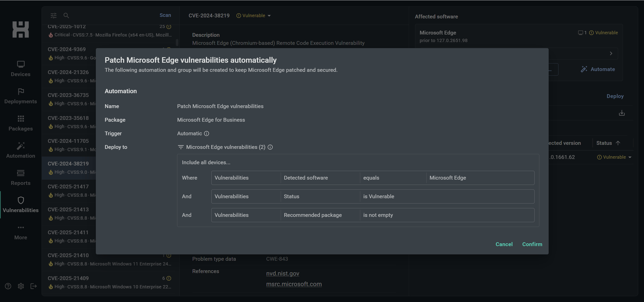Open the CVE-2024-38219 Vulnerable status dropdown

tap(254, 16)
